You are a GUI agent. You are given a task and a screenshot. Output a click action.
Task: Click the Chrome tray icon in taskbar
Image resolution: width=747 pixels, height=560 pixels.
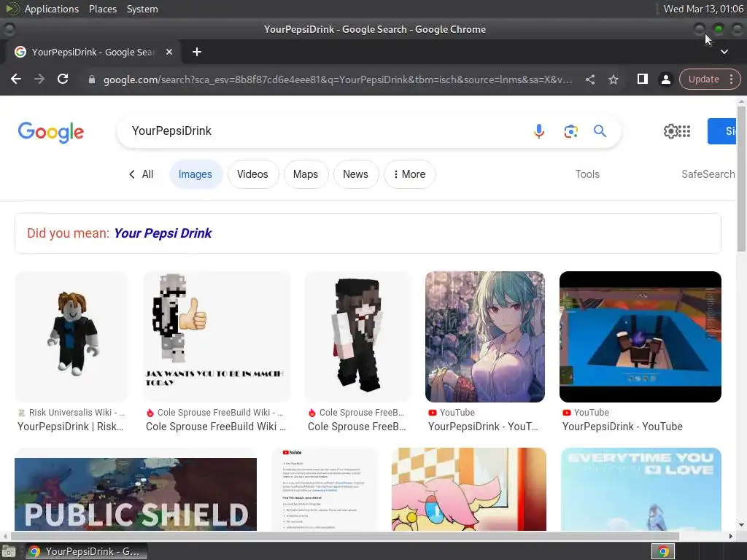663,551
